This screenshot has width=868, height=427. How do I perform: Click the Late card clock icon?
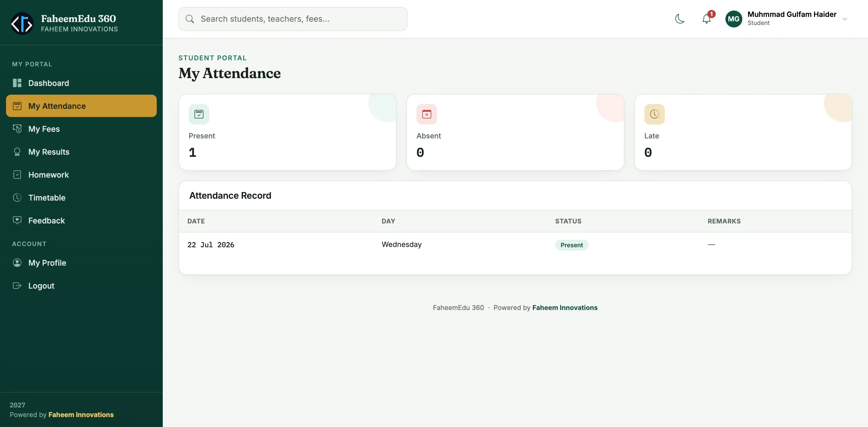654,114
